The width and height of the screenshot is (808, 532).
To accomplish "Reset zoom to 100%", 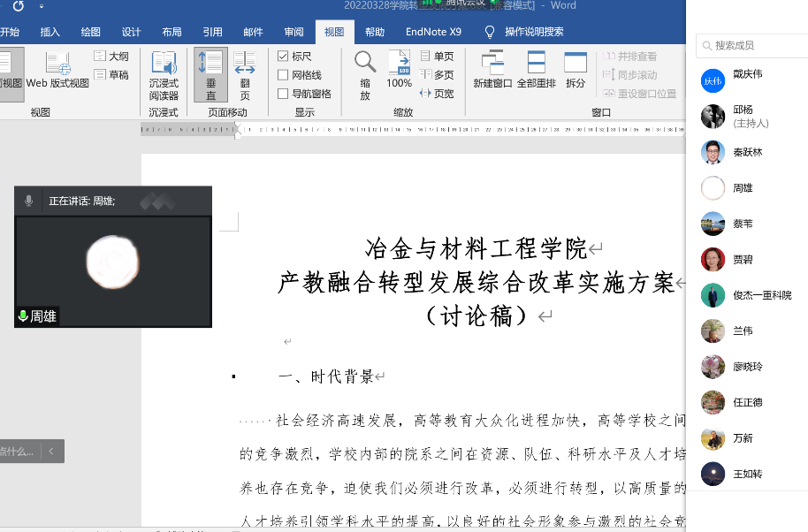I will 399,71.
